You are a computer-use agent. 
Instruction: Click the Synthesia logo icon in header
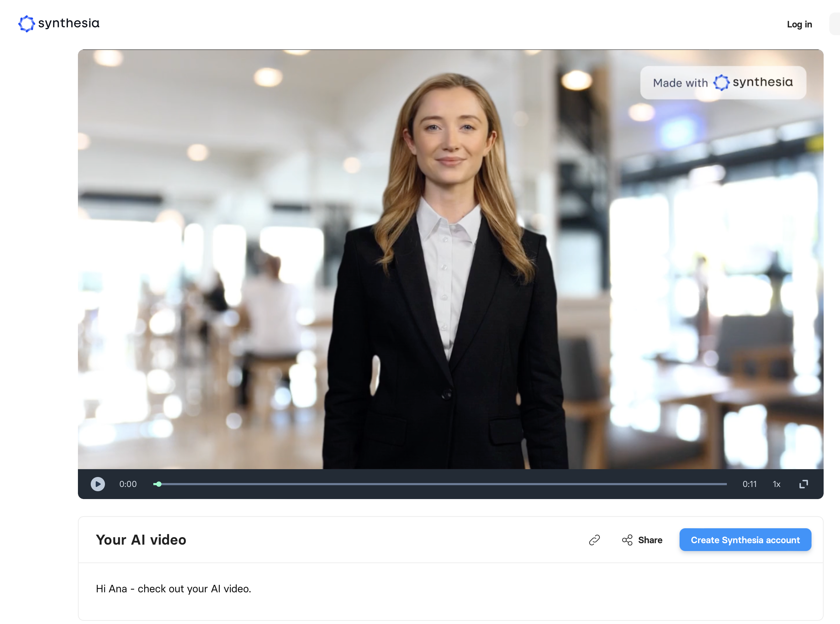pyautogui.click(x=26, y=24)
